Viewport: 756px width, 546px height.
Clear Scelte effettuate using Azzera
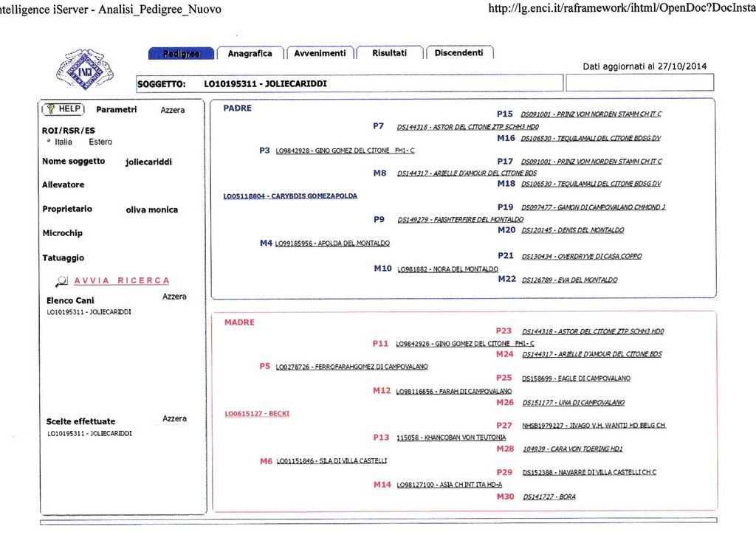(174, 419)
